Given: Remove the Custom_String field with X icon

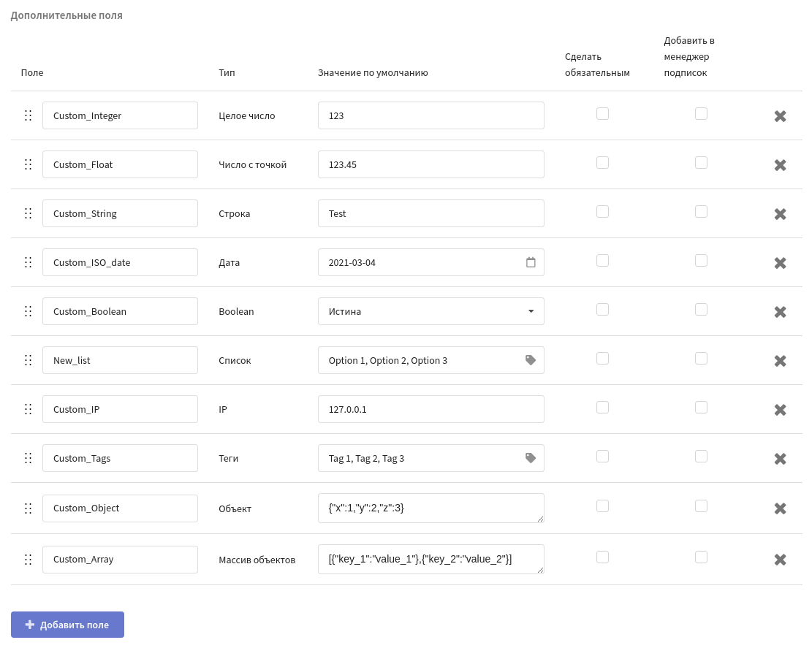Looking at the screenshot, I should tap(780, 214).
